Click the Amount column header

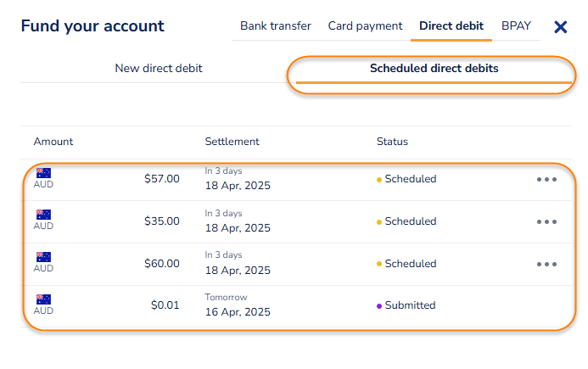[x=53, y=142]
